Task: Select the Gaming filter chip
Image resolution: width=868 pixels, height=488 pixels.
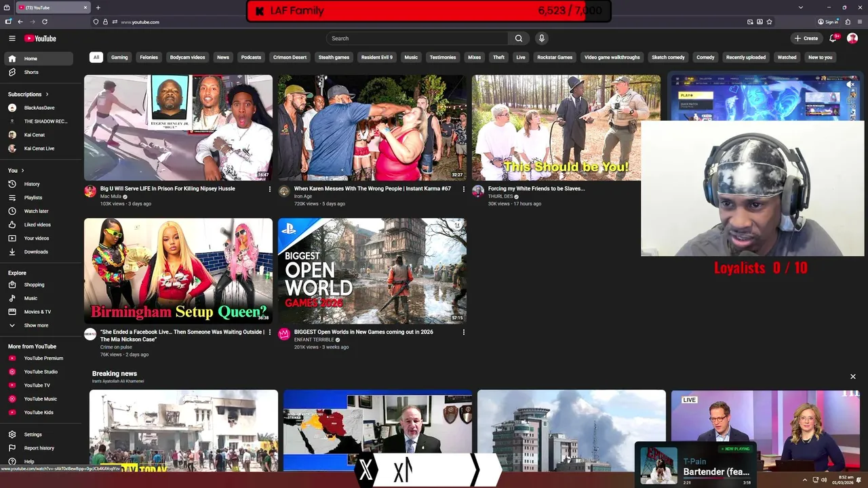Action: pos(119,58)
